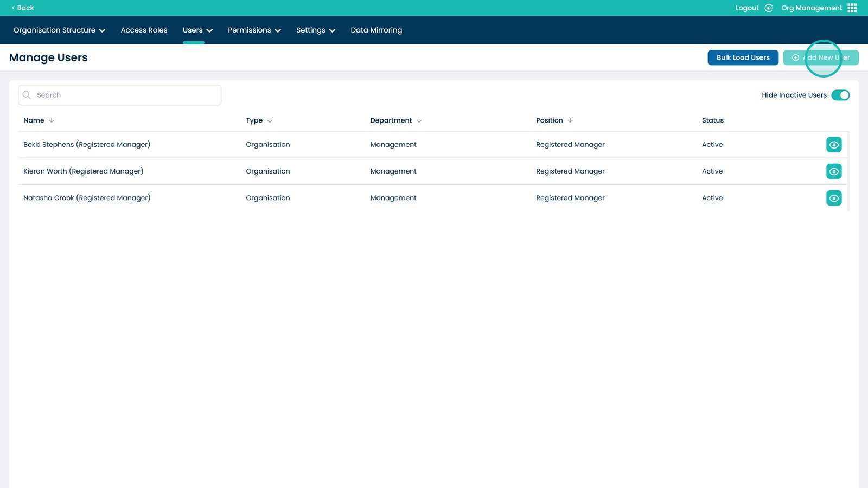Expand the Settings menu chevron
This screenshot has width=868, height=488.
pyautogui.click(x=332, y=31)
